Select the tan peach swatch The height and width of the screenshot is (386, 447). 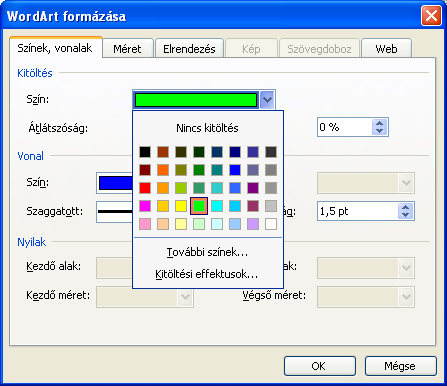pos(163,224)
